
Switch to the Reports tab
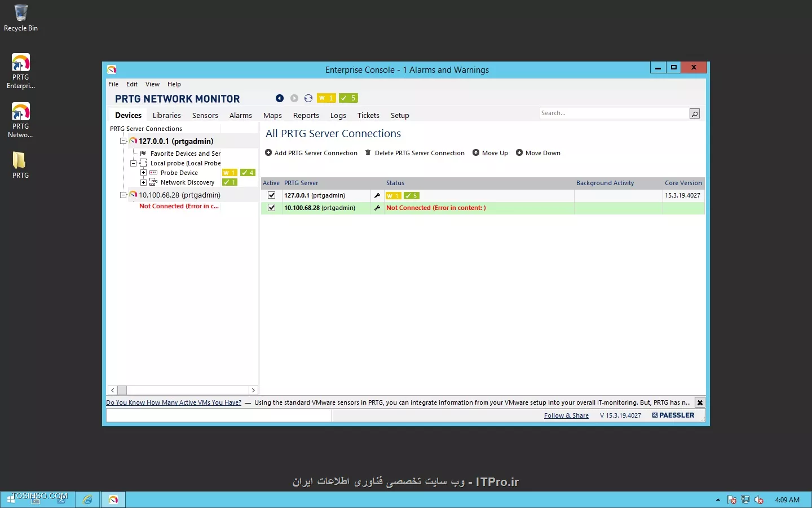(306, 115)
